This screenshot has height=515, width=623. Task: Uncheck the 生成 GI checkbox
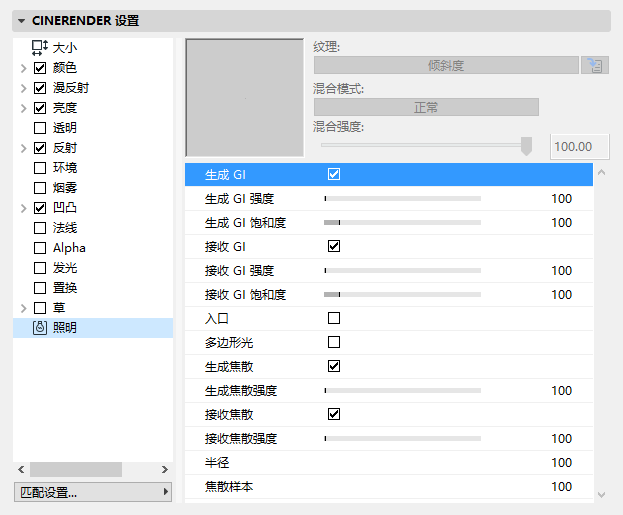(x=334, y=174)
